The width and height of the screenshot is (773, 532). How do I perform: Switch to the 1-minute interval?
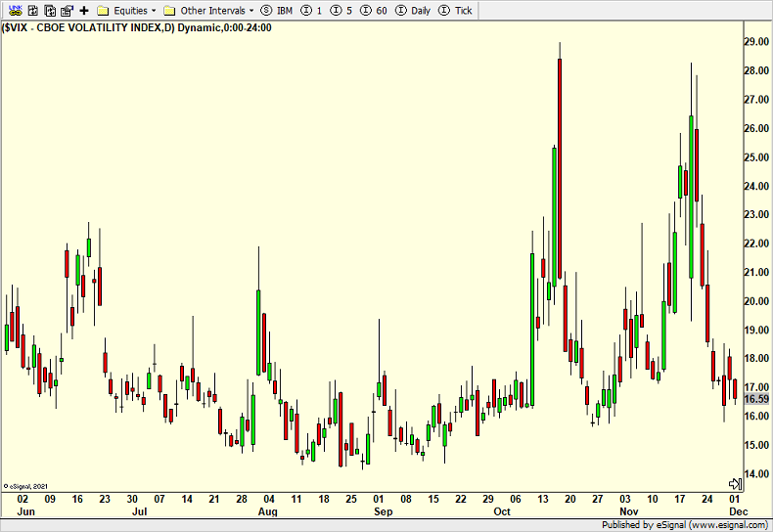click(311, 11)
